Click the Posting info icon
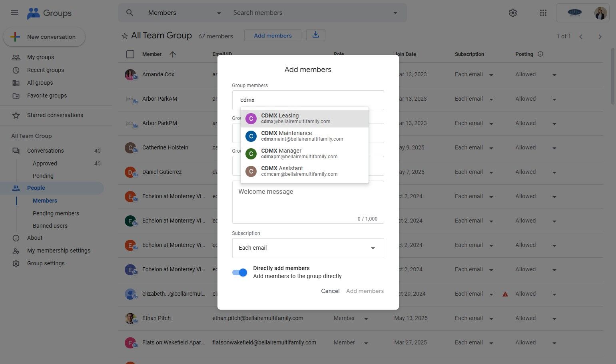The width and height of the screenshot is (616, 364). click(x=540, y=54)
